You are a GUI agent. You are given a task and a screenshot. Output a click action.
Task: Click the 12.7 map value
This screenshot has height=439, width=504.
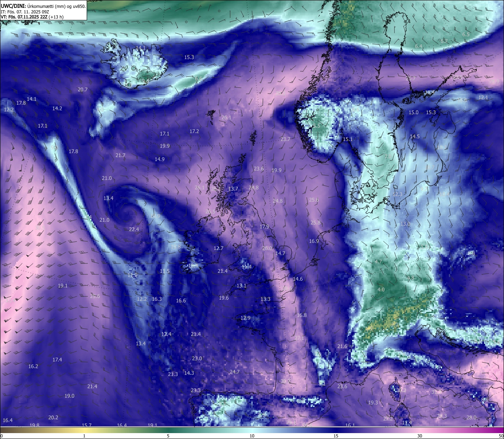(x=219, y=248)
